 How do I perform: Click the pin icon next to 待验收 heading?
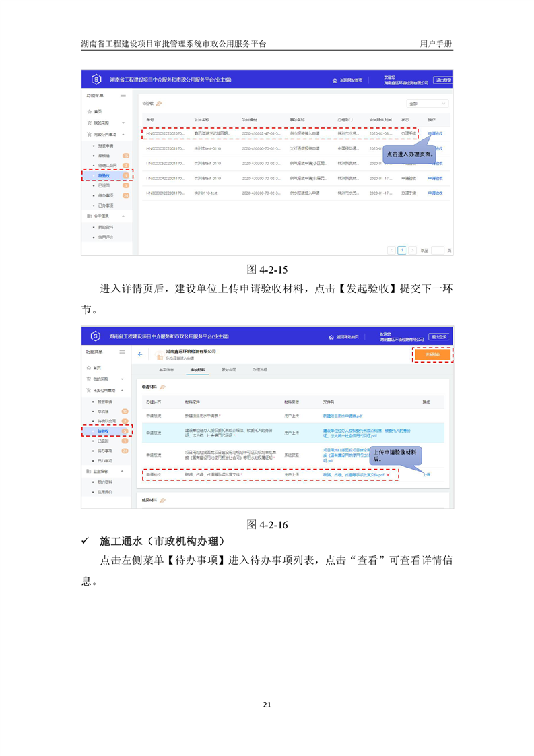click(x=159, y=104)
